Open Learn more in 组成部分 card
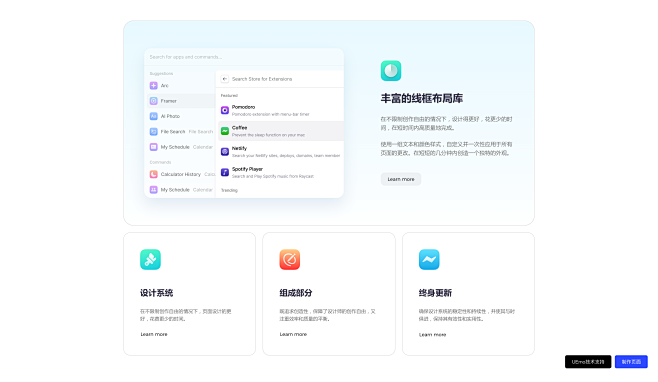Image resolution: width=658 pixels, height=382 pixels. pyautogui.click(x=293, y=335)
